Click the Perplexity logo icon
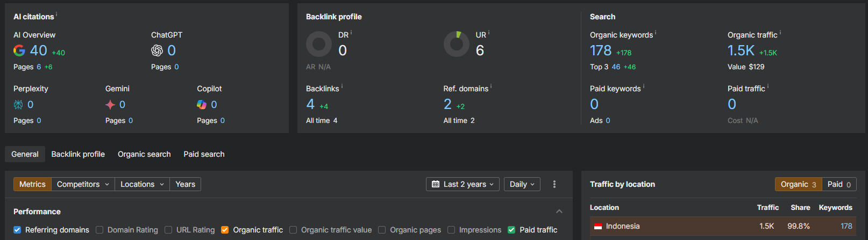The width and height of the screenshot is (868, 240). pos(18,105)
